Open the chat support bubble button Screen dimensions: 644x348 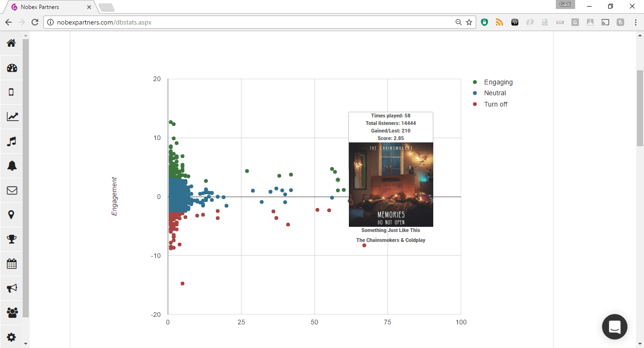615,327
